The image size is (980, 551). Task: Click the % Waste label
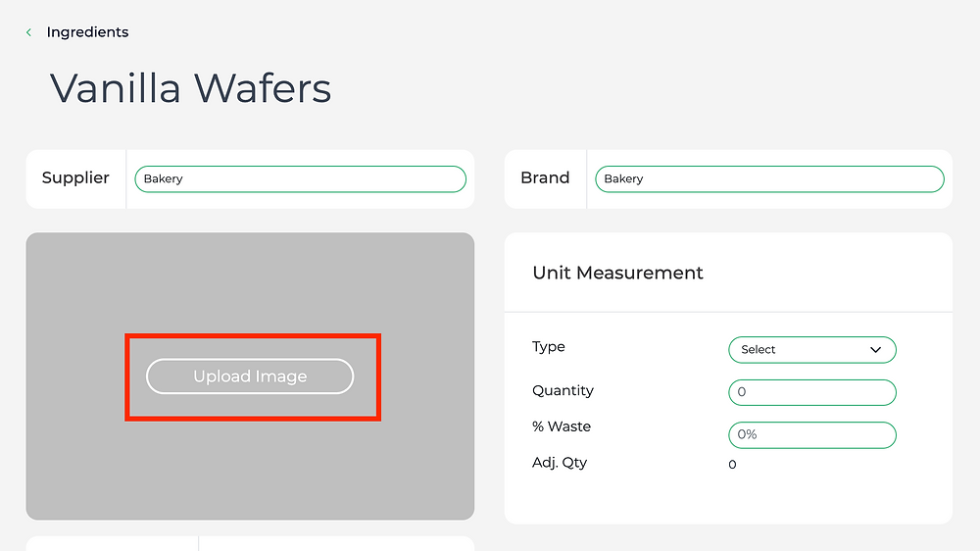click(x=562, y=426)
